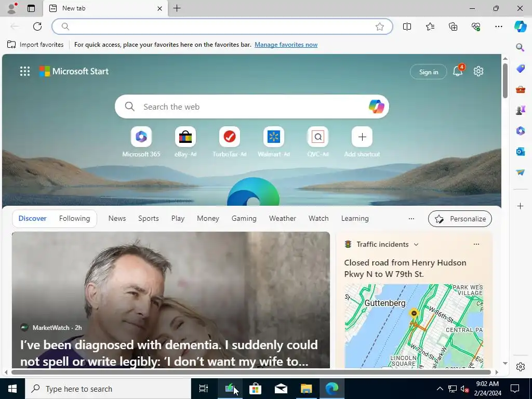Open the sidebar Games chess icon

pos(521,110)
